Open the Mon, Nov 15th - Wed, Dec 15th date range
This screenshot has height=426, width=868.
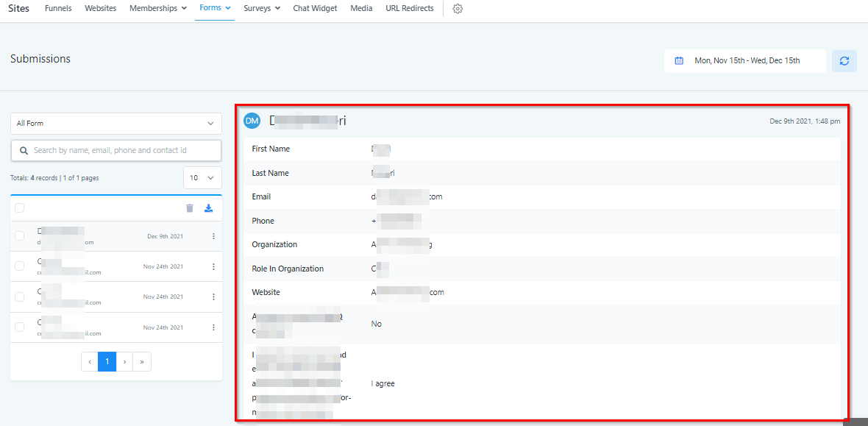tap(747, 61)
